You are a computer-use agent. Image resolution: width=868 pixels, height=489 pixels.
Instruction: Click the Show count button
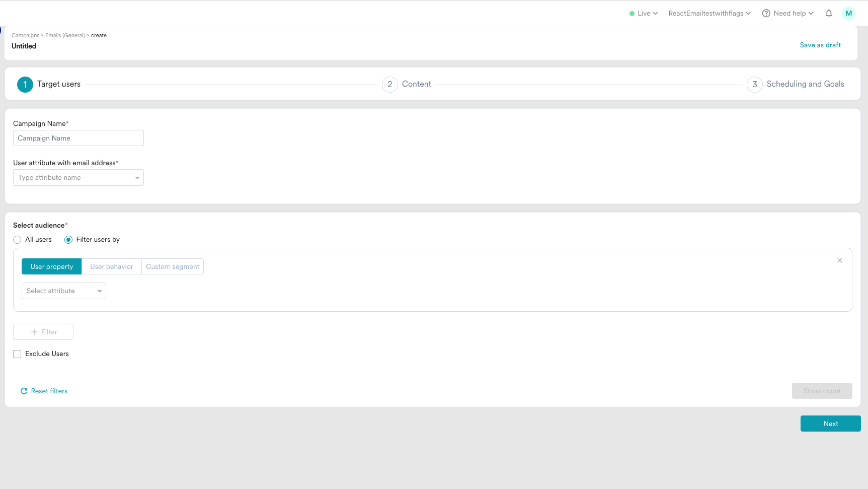tap(822, 391)
